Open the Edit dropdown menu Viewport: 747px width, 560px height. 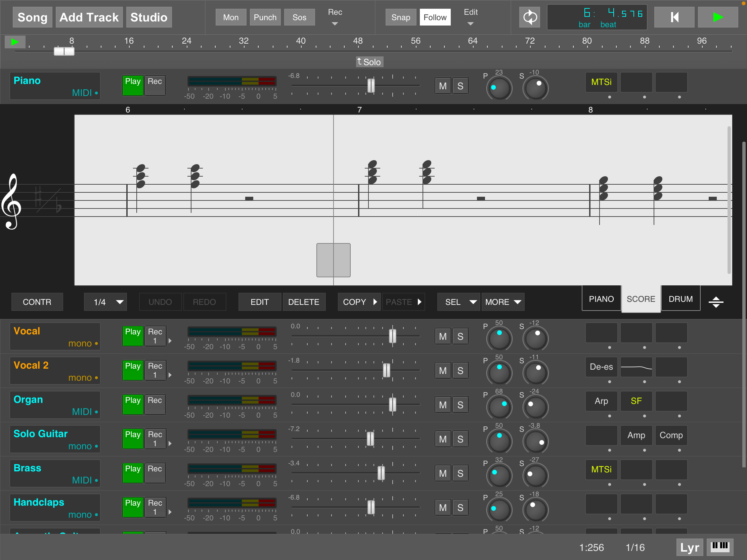(471, 17)
